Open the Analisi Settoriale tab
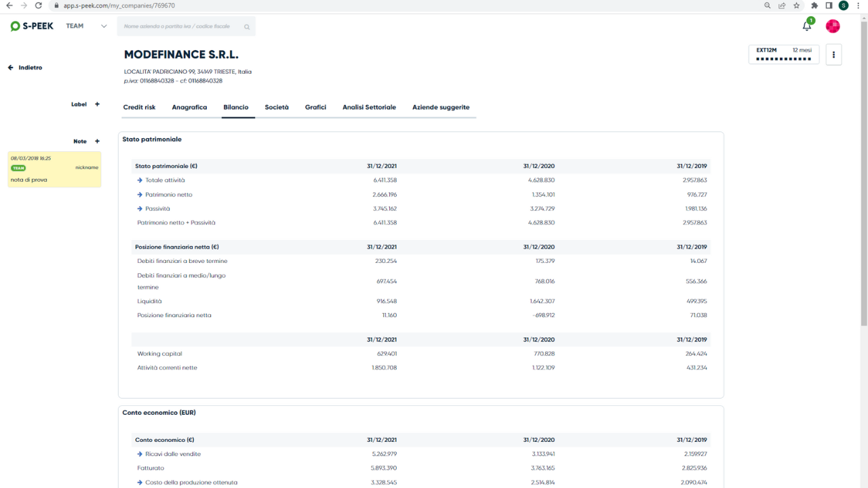 coord(369,107)
